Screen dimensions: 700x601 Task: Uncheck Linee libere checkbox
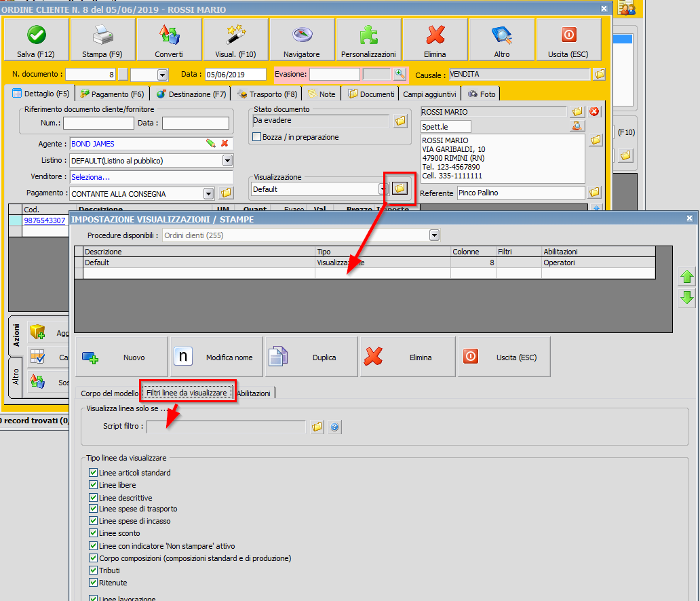pos(94,484)
